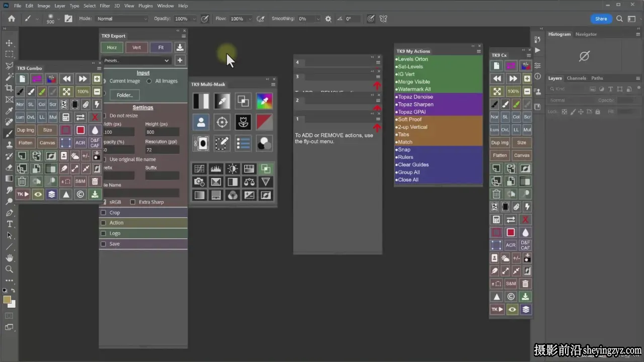Toggle Use original file name checkbox
The image size is (644, 362).
coord(104,159)
